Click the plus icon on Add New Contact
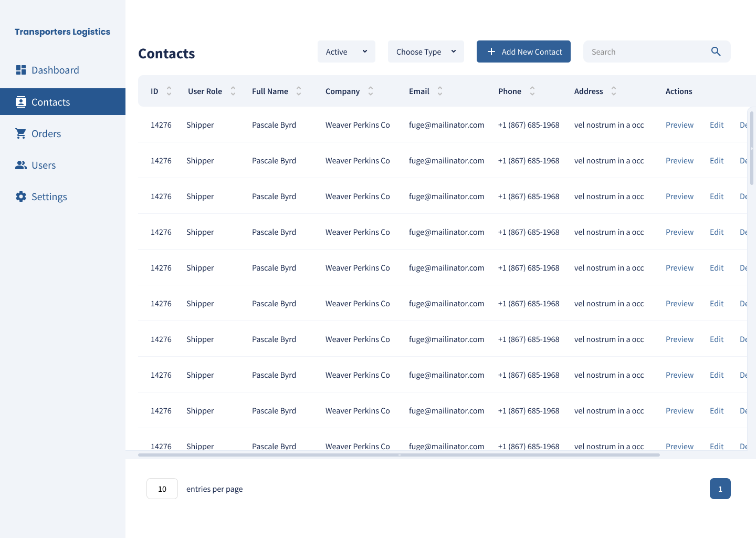 (x=491, y=51)
